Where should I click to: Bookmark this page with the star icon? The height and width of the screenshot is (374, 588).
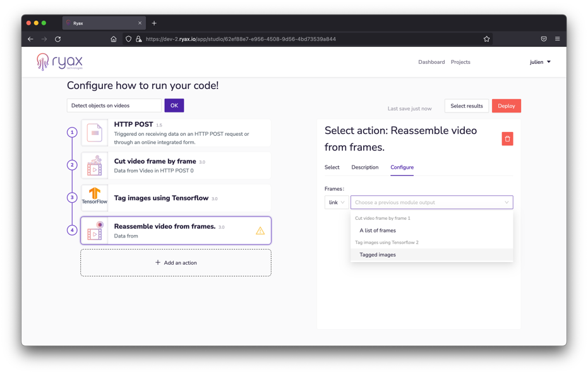(486, 39)
